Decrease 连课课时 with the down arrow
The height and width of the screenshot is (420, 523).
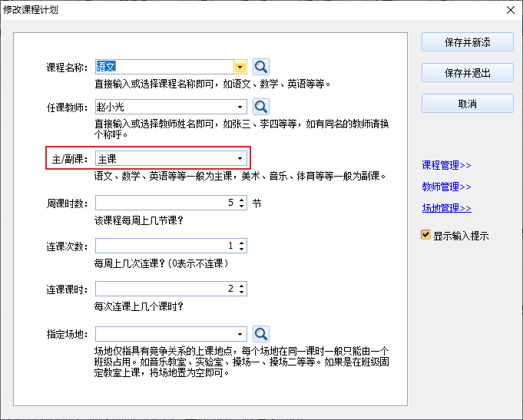click(x=242, y=293)
